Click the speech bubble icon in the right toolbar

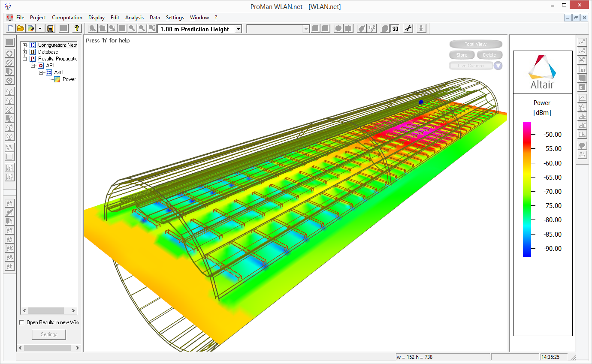pyautogui.click(x=582, y=146)
